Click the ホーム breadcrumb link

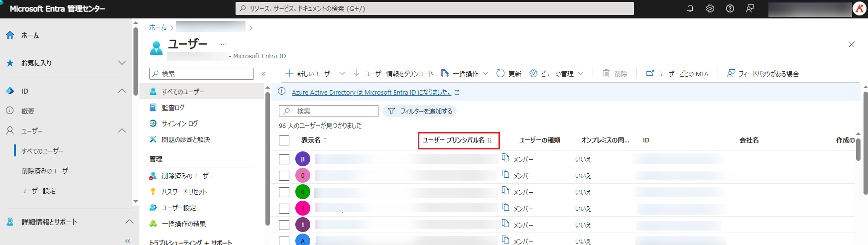pos(158,27)
